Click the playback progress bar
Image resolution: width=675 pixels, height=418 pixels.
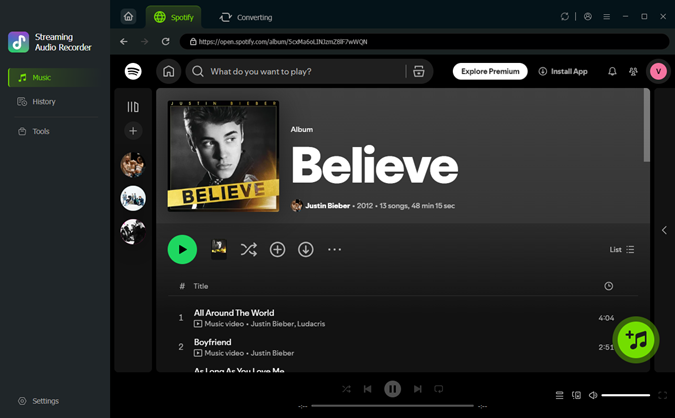[x=392, y=406]
